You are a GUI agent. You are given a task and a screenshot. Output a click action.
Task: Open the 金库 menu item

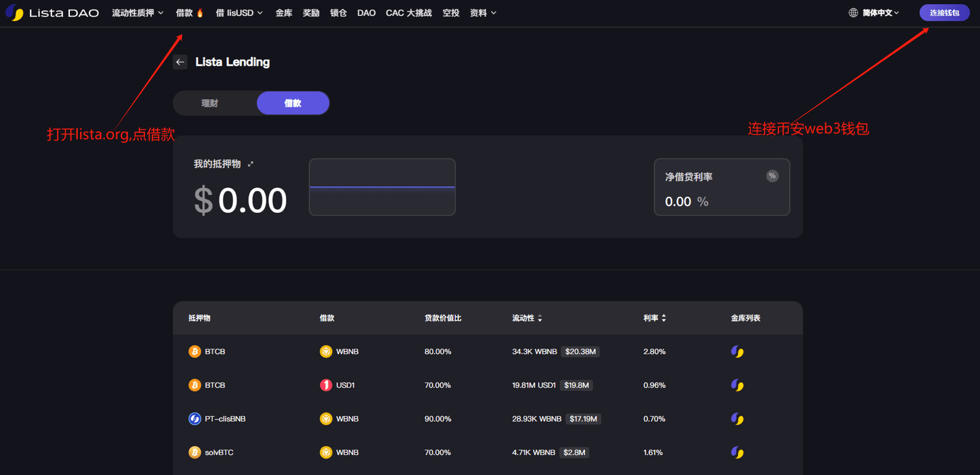tap(284, 13)
